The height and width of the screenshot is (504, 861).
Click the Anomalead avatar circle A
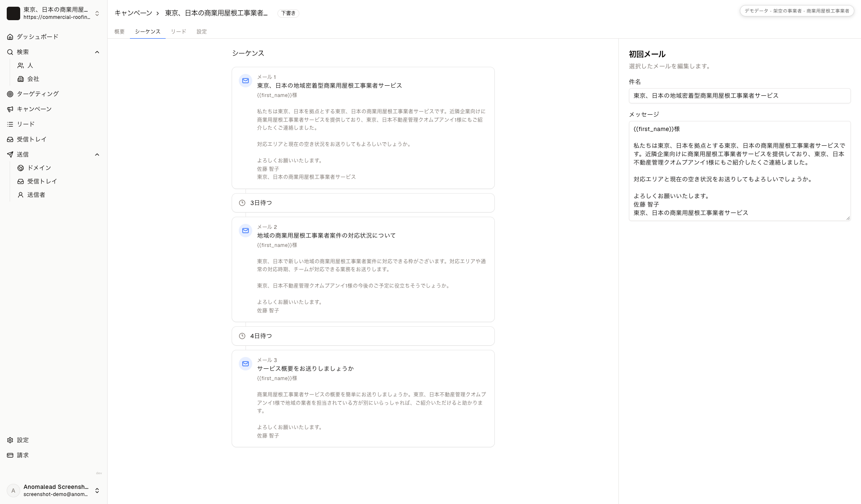[x=13, y=491]
